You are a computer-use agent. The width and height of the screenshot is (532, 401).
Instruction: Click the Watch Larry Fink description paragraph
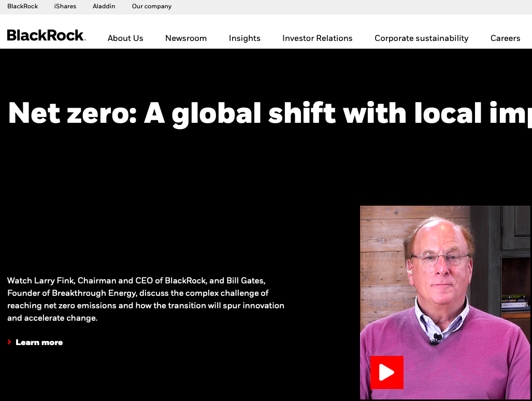click(x=146, y=299)
